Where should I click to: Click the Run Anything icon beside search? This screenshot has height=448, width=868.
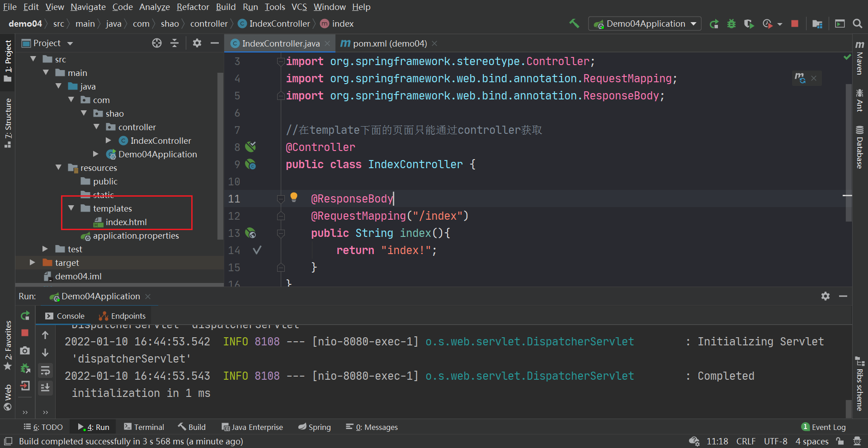(x=840, y=24)
